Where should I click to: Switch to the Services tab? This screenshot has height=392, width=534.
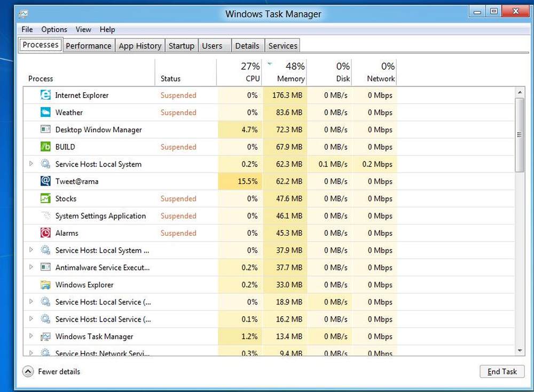282,45
